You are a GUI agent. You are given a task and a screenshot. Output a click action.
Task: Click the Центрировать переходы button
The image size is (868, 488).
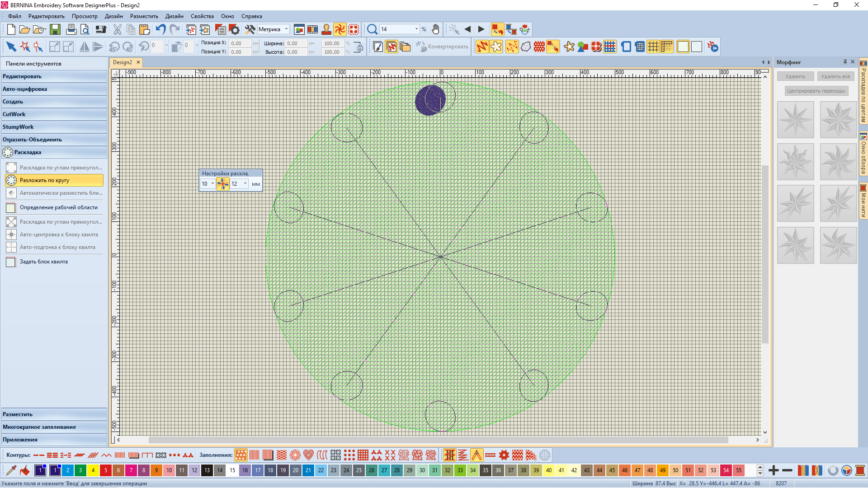[816, 91]
